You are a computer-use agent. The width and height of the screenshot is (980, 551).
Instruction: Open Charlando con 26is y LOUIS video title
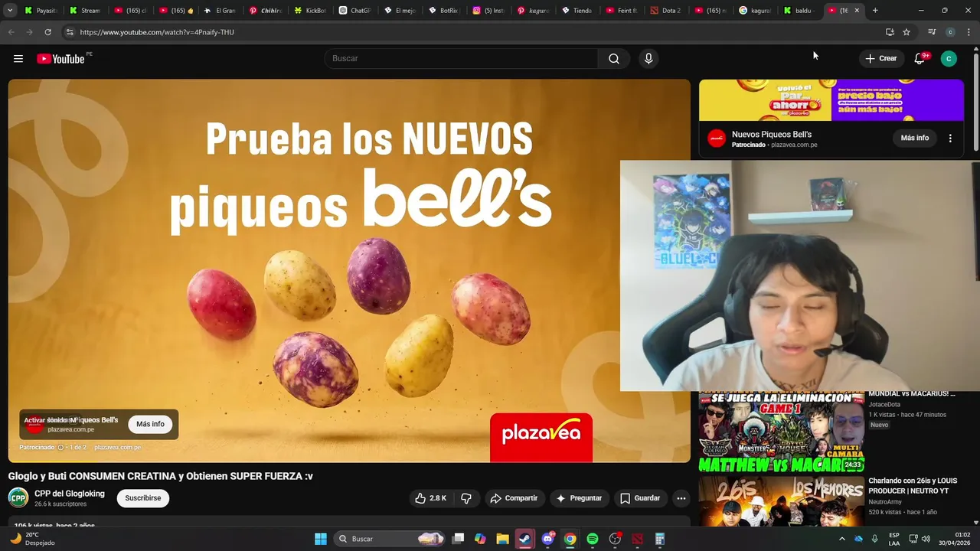coord(912,485)
